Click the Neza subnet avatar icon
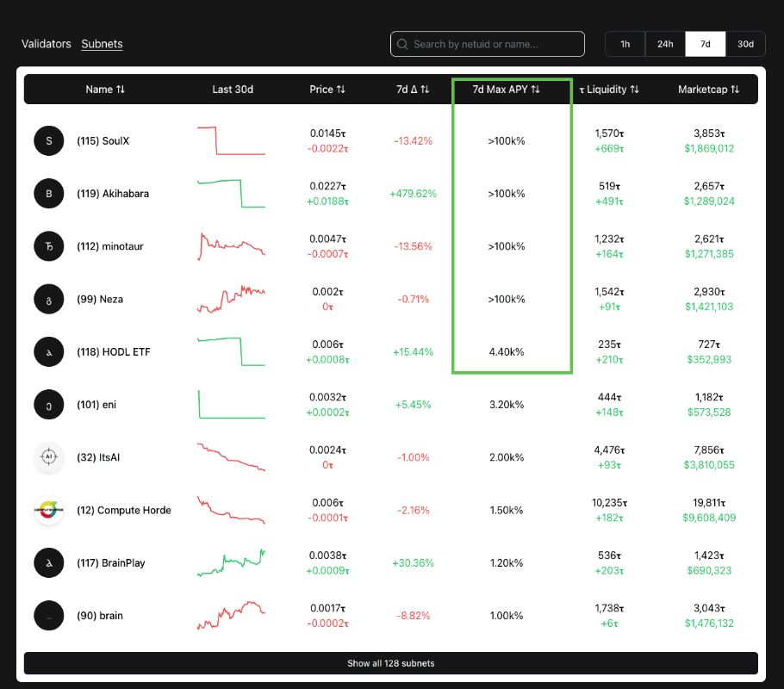Viewport: 784px width, 689px height. tap(49, 299)
